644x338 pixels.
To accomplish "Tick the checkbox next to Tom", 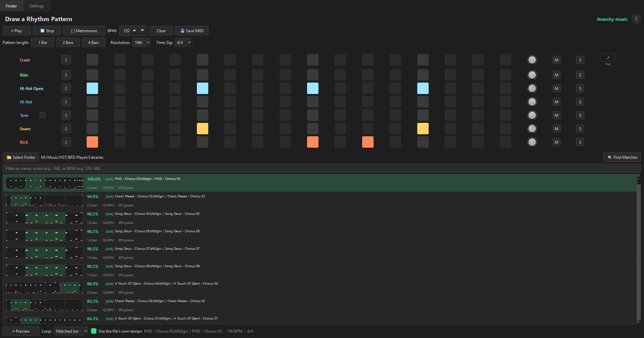I will tap(43, 115).
